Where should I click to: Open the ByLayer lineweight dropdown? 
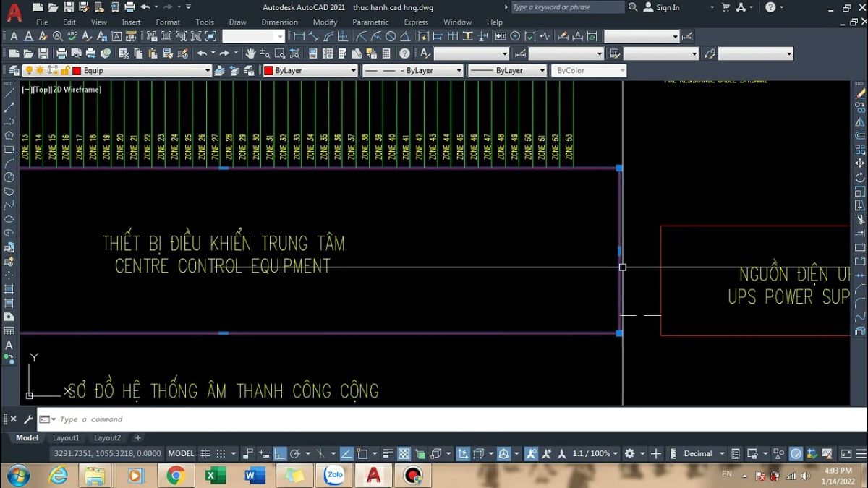[x=542, y=71]
